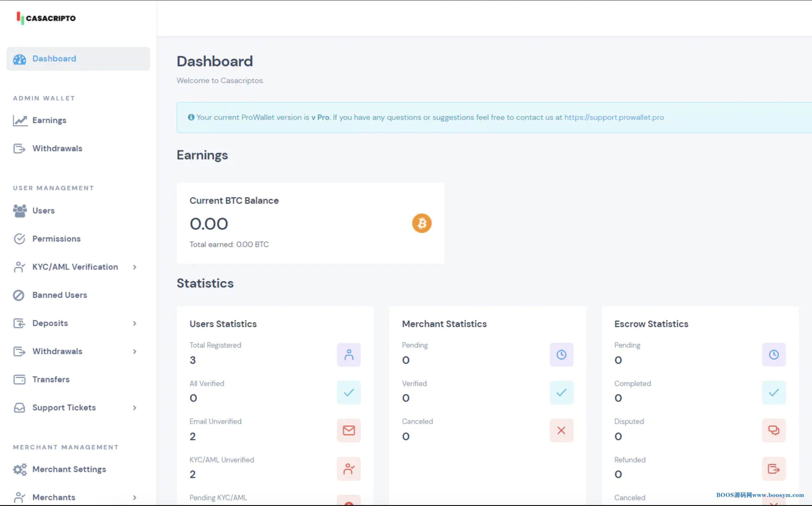Open the support.prowallet.pro link

tap(614, 117)
